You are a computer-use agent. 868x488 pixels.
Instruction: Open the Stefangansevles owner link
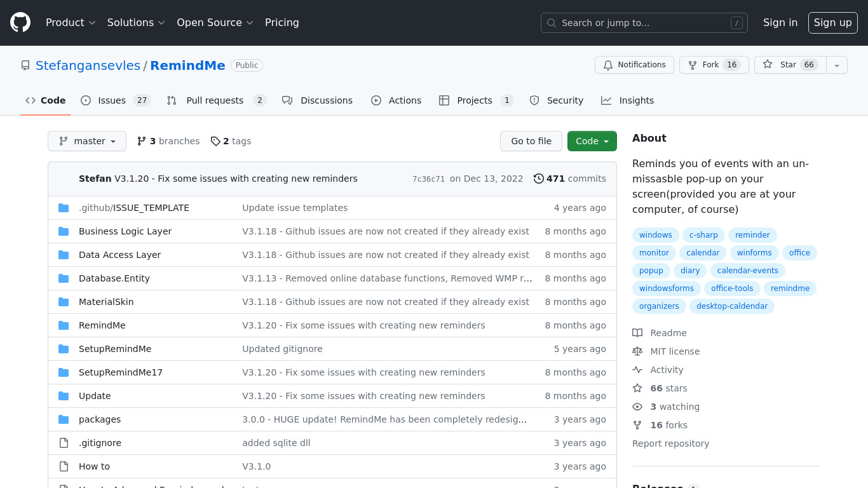[88, 65]
